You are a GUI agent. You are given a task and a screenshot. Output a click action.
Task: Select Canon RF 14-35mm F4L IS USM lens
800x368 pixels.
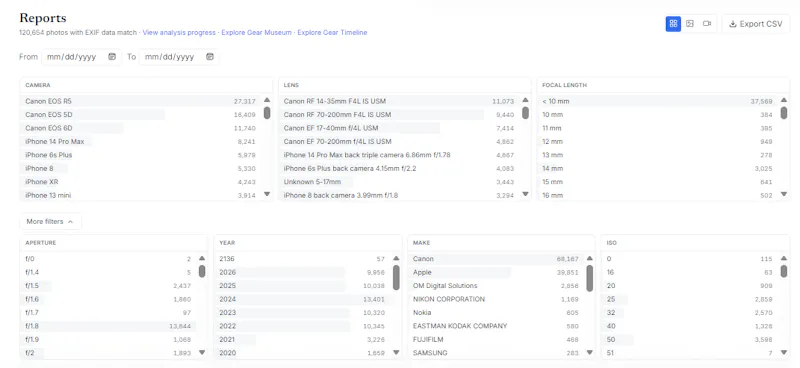click(399, 101)
